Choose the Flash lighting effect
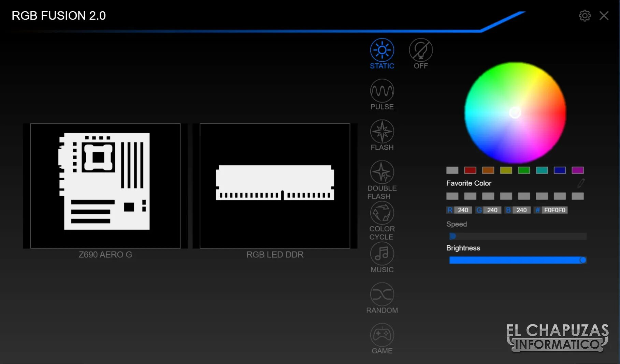This screenshot has width=620, height=364. [x=382, y=135]
